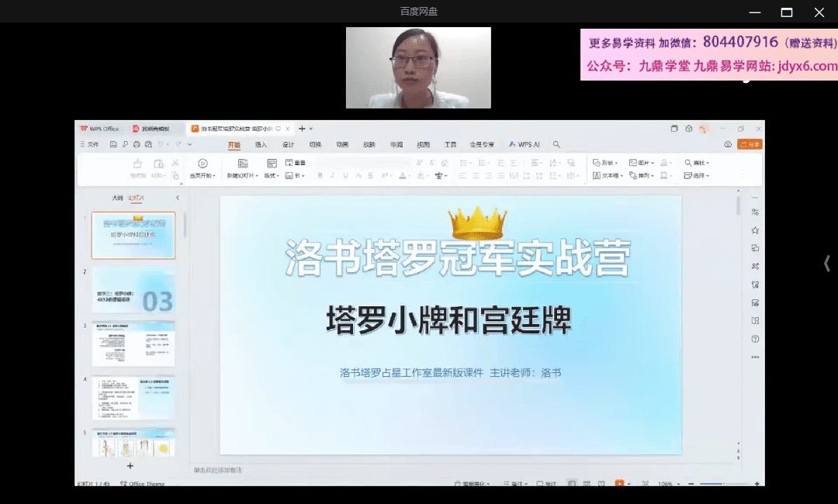Click the new slide icon in ribbon
This screenshot has height=504, width=838.
coord(243,164)
